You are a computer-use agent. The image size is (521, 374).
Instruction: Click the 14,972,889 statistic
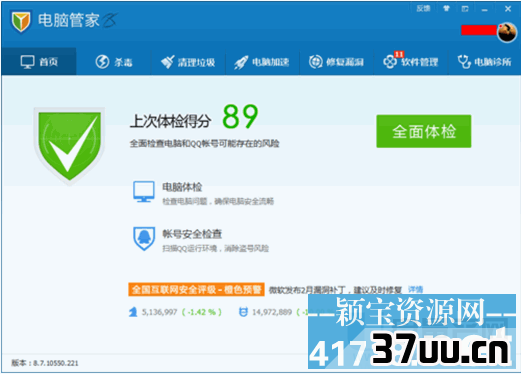point(272,312)
